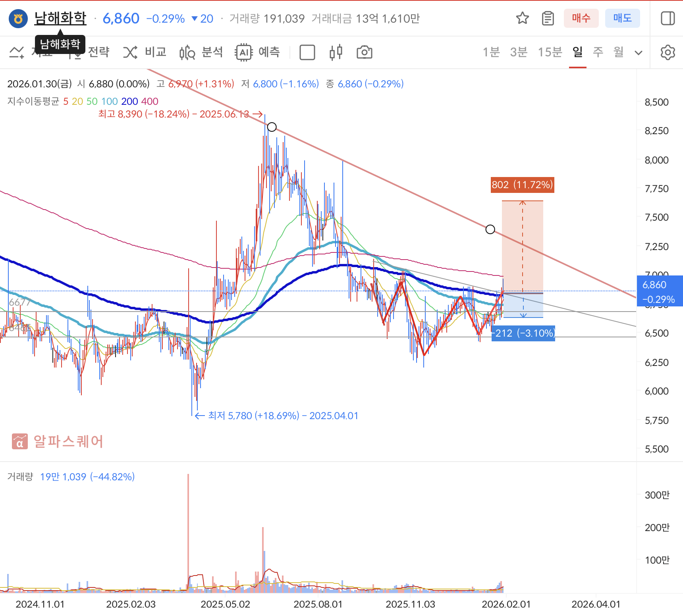Open the 분석 analysis tool
The height and width of the screenshot is (616, 683).
point(201,52)
